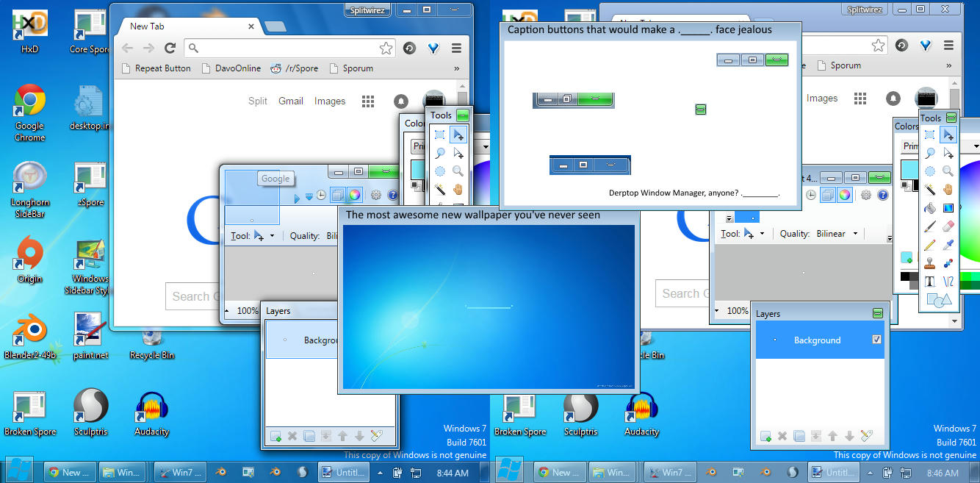This screenshot has width=980, height=483.
Task: Open the DavoOnline bookmark
Action: 230,68
